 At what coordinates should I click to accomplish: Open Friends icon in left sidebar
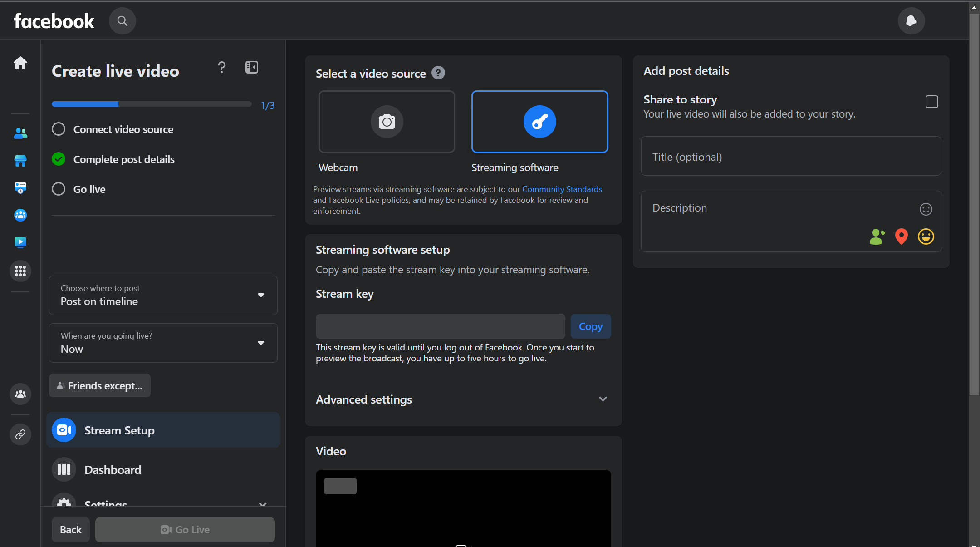20,133
